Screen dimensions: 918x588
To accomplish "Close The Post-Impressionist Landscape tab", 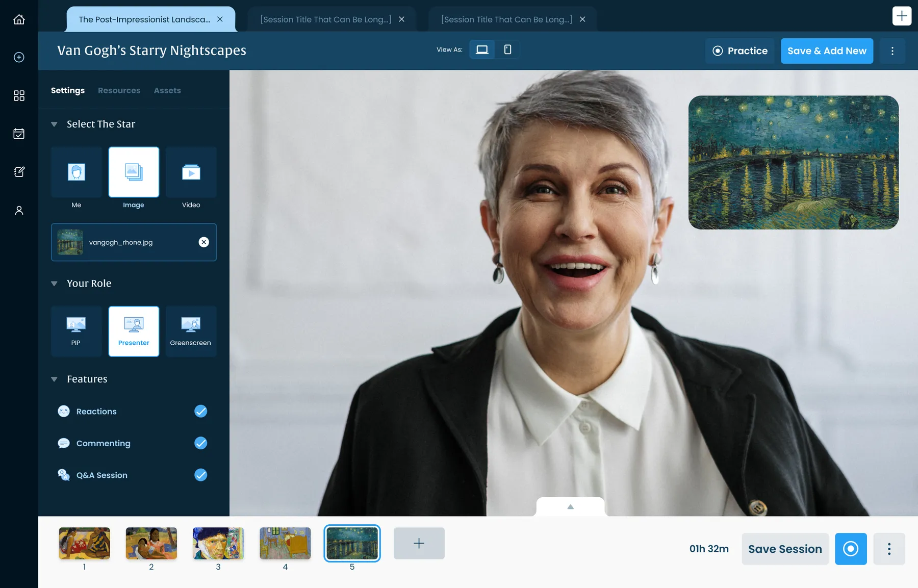I will 220,19.
